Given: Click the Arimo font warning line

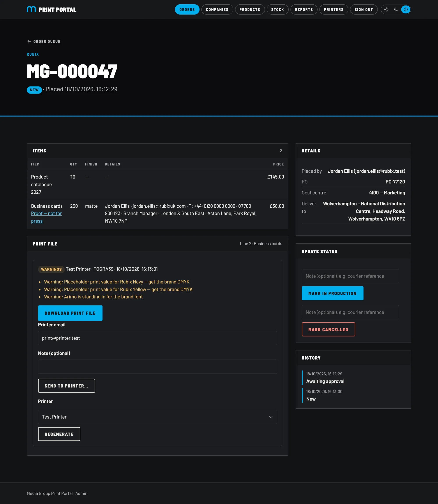Looking at the screenshot, I should (93, 297).
